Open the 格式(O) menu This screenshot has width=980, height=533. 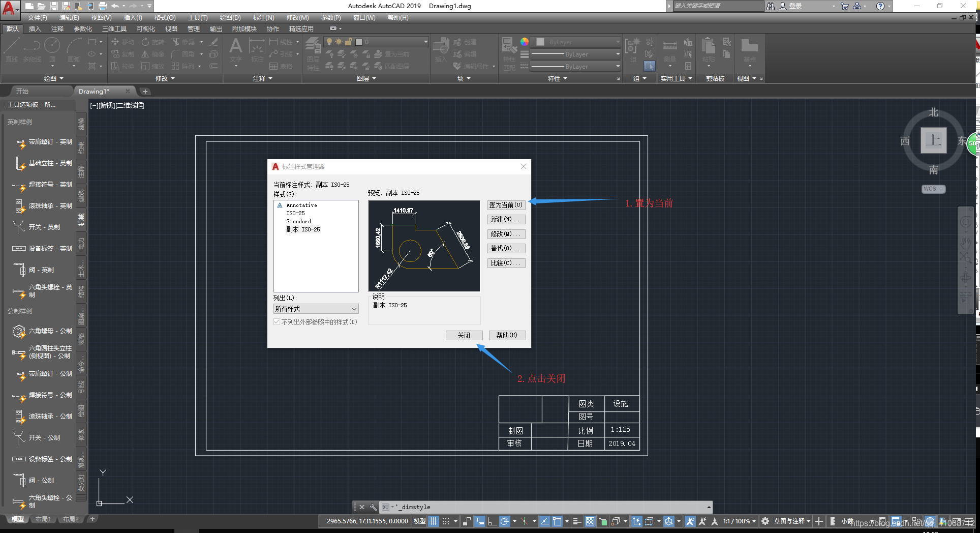point(165,18)
